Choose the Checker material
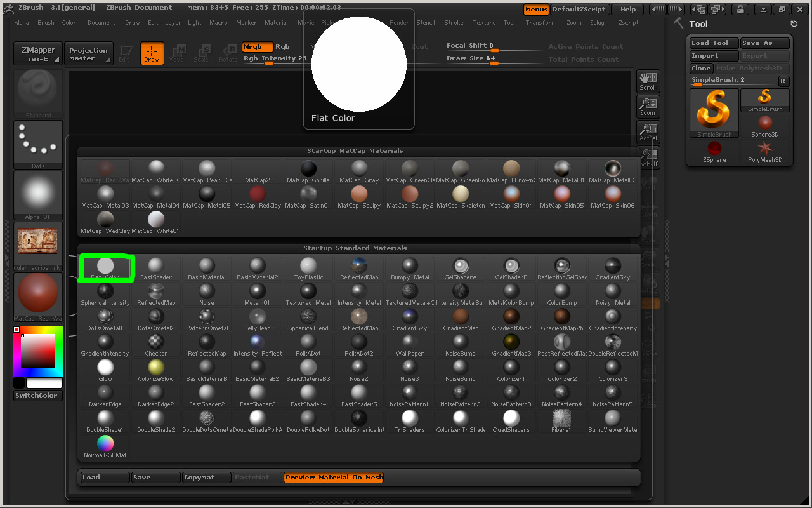Image resolution: width=812 pixels, height=508 pixels. click(156, 345)
